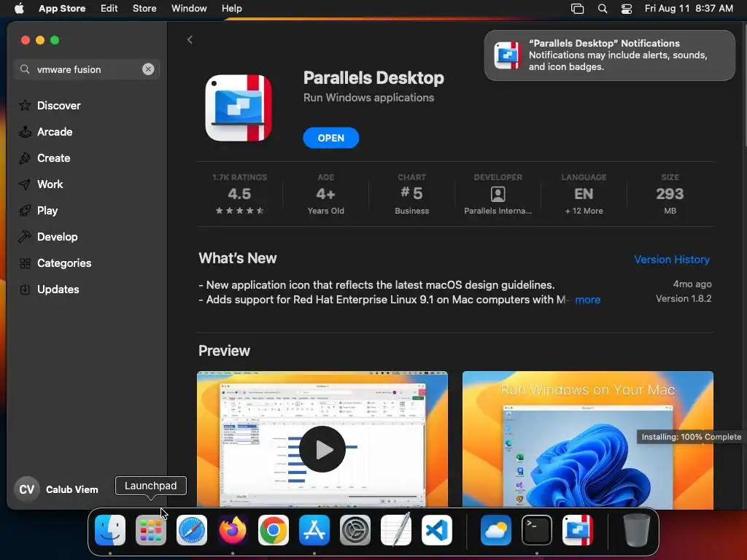Click the CV account avatar
The height and width of the screenshot is (560, 747).
pyautogui.click(x=27, y=489)
